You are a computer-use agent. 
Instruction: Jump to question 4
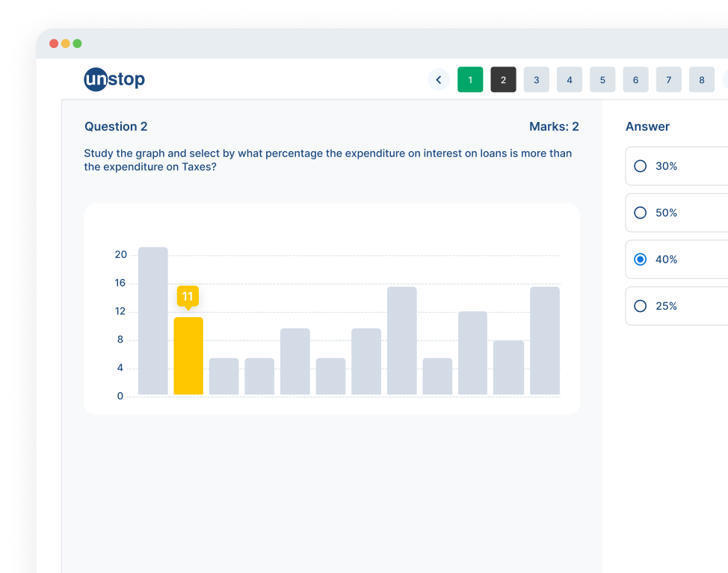570,79
